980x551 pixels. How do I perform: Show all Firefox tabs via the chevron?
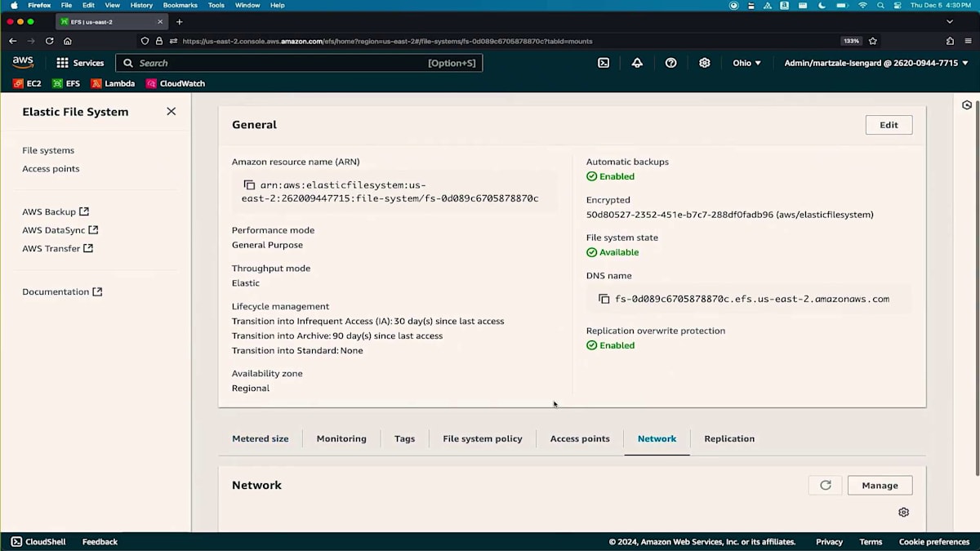click(950, 21)
